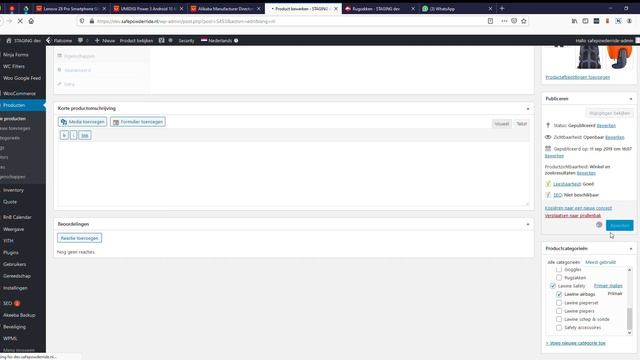This screenshot has width=640, height=360.
Task: Open the Nederlands language switcher
Action: (219, 40)
